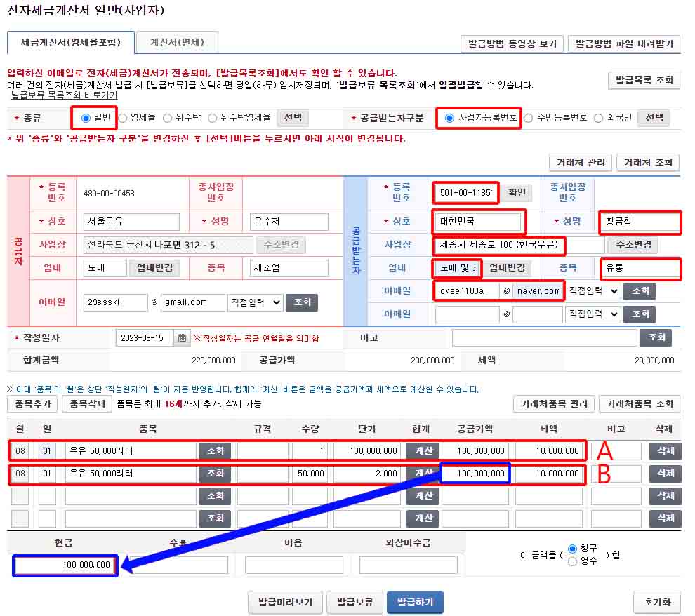Select the 영세율 radio option
This screenshot has height=616, width=695.
[x=123, y=118]
